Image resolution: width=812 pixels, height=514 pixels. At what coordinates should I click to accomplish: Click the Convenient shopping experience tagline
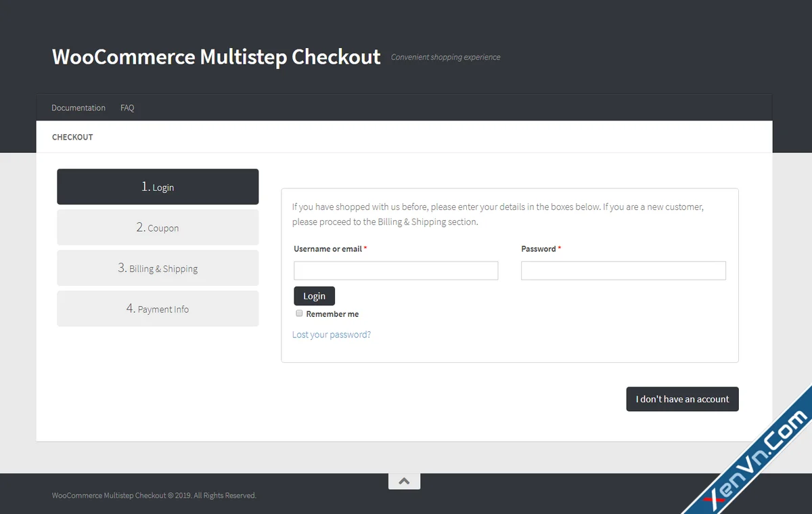(446, 58)
